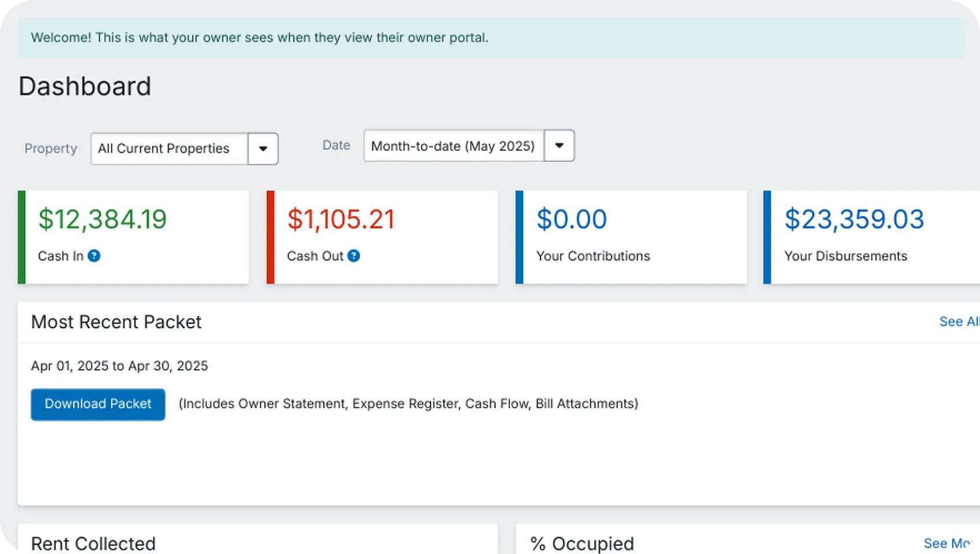Click the Property filter label

pyautogui.click(x=51, y=149)
